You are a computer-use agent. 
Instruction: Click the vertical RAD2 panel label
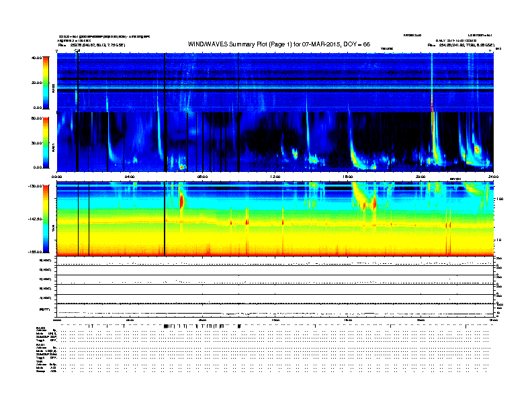point(53,88)
